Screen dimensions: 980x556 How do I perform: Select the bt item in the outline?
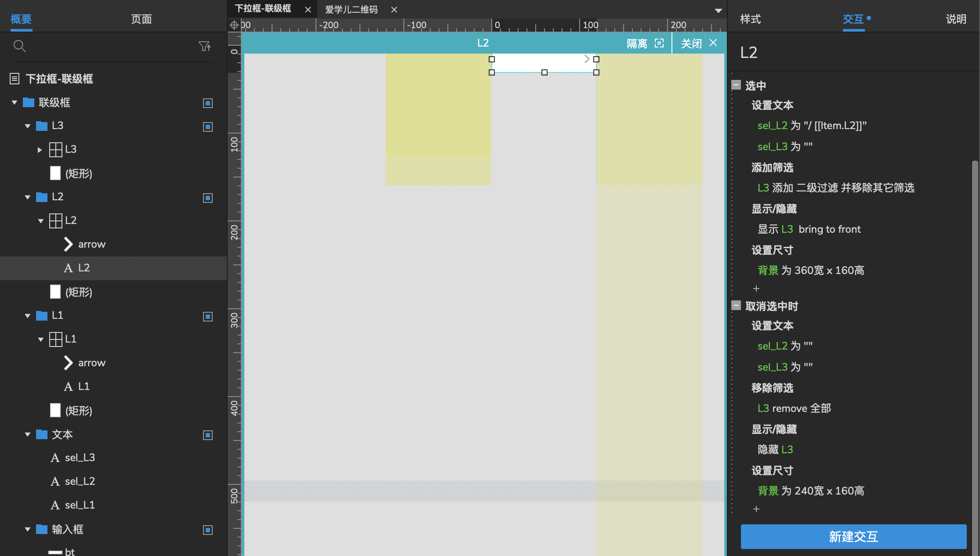[x=69, y=551]
